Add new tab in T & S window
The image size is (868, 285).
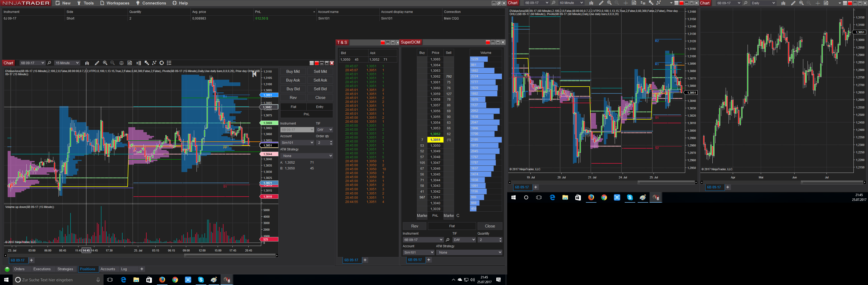(365, 260)
